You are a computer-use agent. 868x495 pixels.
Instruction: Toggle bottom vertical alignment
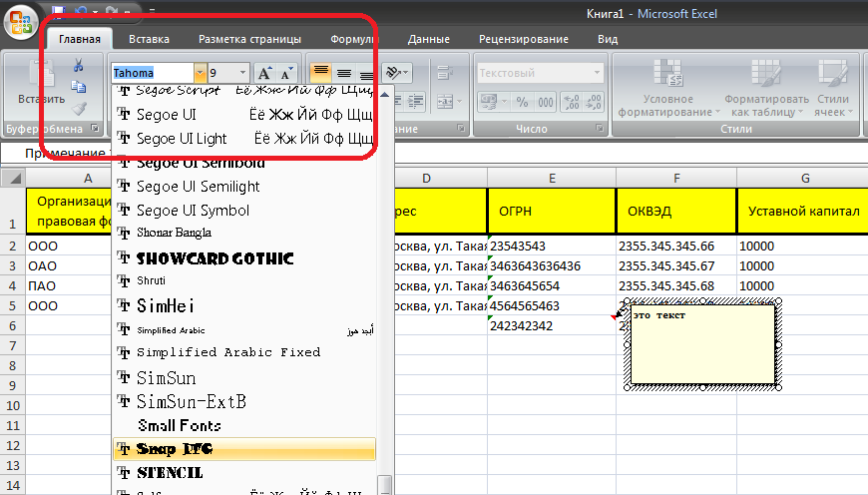tap(366, 73)
